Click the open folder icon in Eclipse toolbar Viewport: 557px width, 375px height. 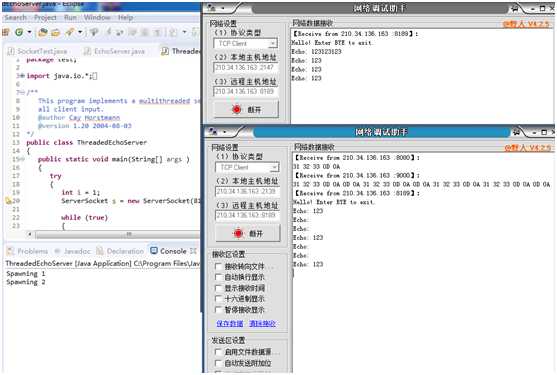pyautogui.click(x=55, y=33)
